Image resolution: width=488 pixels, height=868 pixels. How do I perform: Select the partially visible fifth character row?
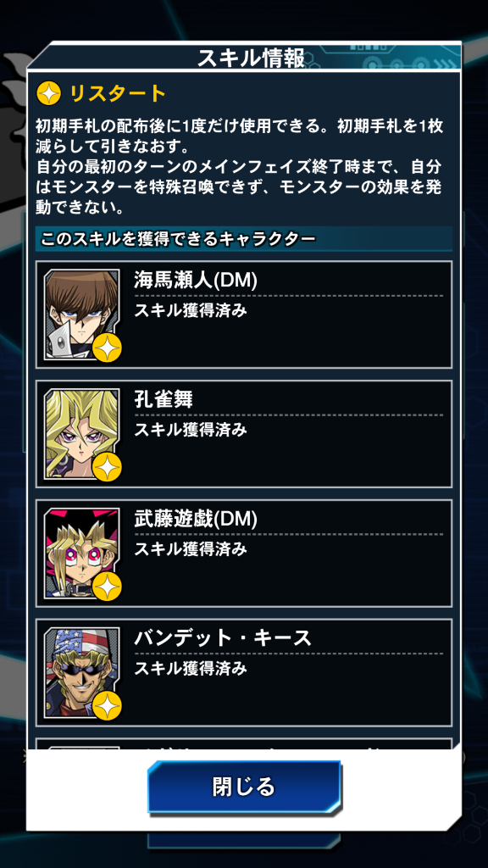pos(244,744)
